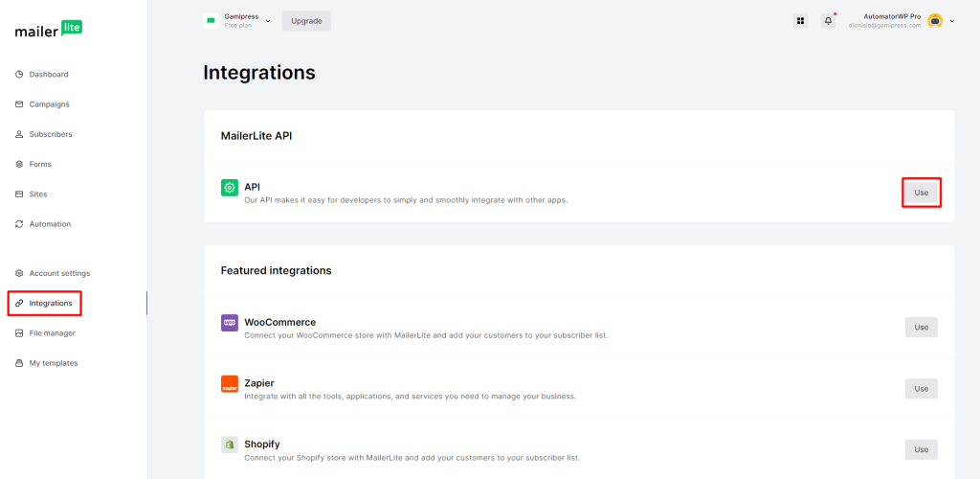
Task: Open Subscribers in the sidebar
Action: [50, 134]
